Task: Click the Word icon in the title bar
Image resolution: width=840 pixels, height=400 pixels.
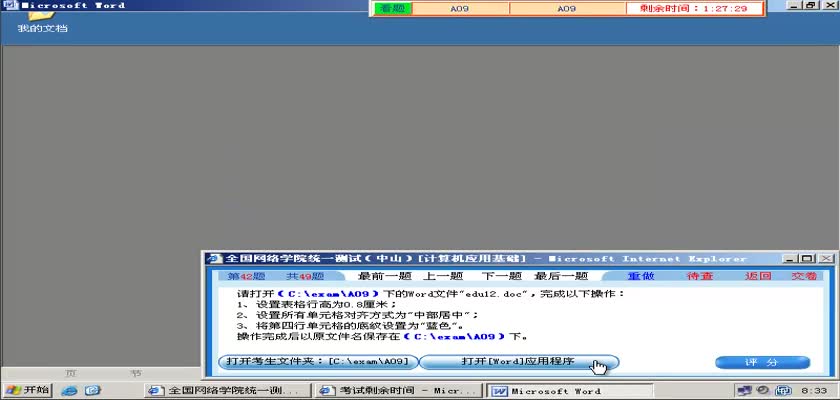Action: click(x=10, y=5)
